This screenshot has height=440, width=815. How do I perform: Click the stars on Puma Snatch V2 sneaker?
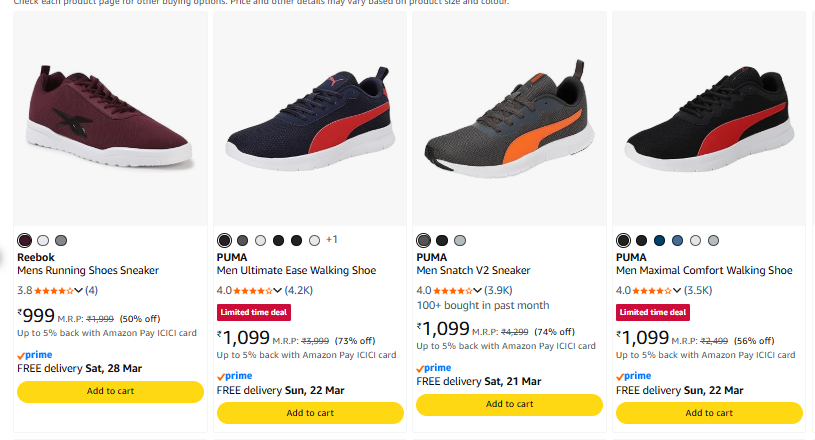pos(453,290)
